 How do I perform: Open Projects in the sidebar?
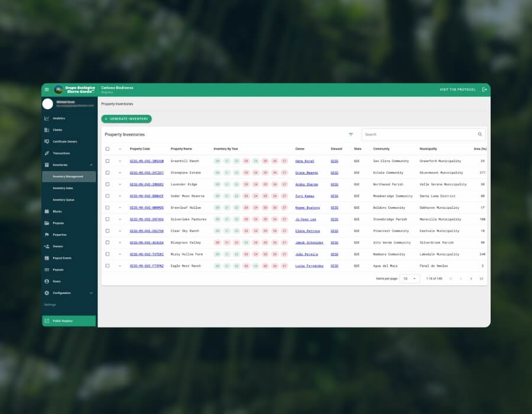pyautogui.click(x=69, y=223)
